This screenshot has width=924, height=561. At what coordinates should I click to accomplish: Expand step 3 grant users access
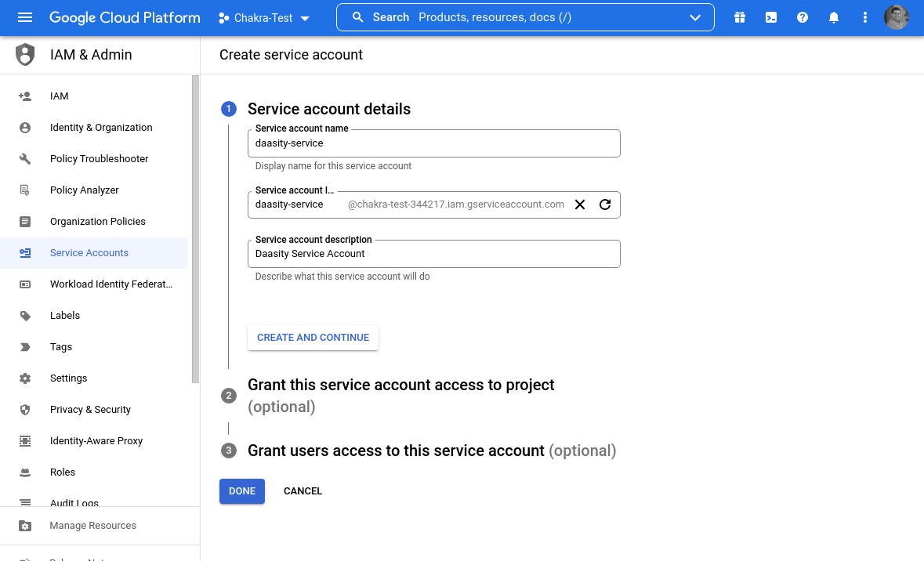tap(396, 451)
